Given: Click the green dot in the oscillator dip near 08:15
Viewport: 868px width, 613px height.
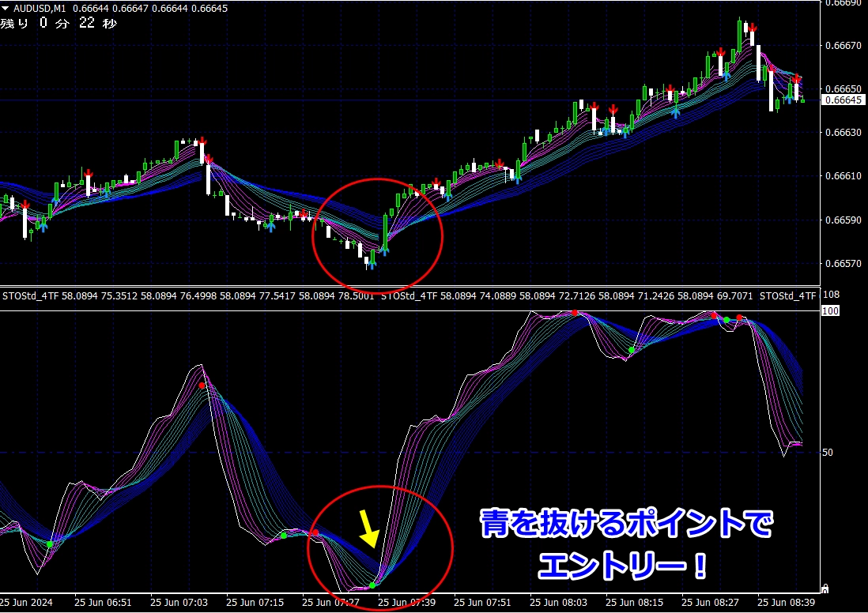Looking at the screenshot, I should tap(631, 350).
